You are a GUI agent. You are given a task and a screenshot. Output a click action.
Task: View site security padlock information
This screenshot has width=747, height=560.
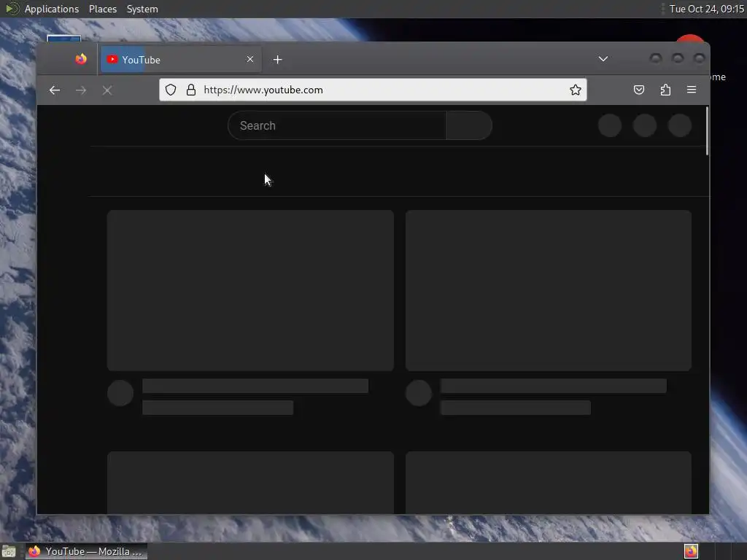[191, 90]
